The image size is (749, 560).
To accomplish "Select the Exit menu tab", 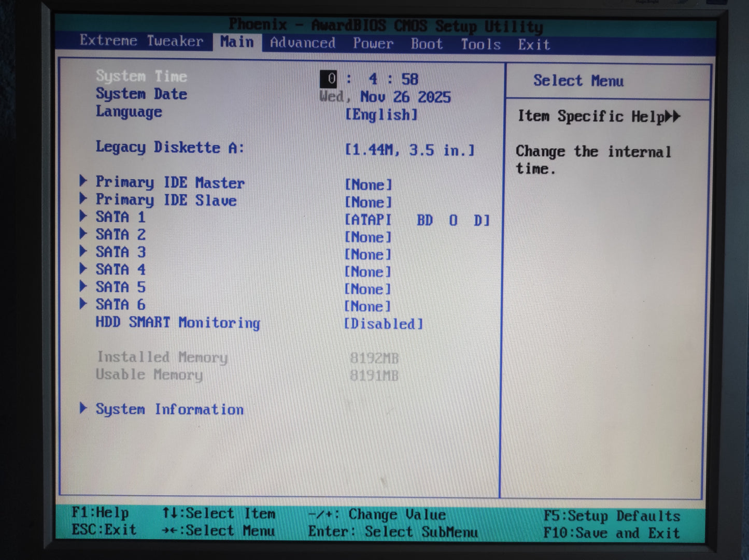I will coord(533,45).
